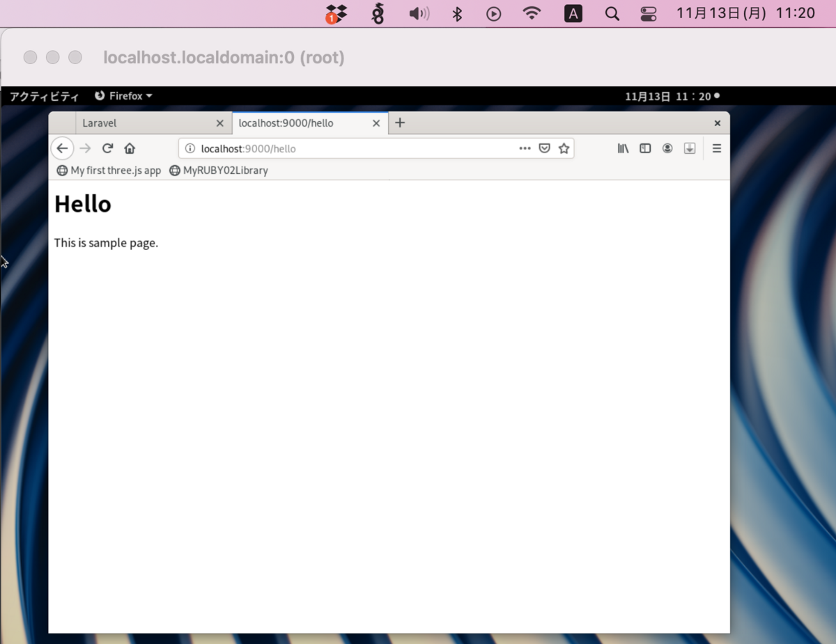Open Dropbox menu bar icon

[x=336, y=13]
